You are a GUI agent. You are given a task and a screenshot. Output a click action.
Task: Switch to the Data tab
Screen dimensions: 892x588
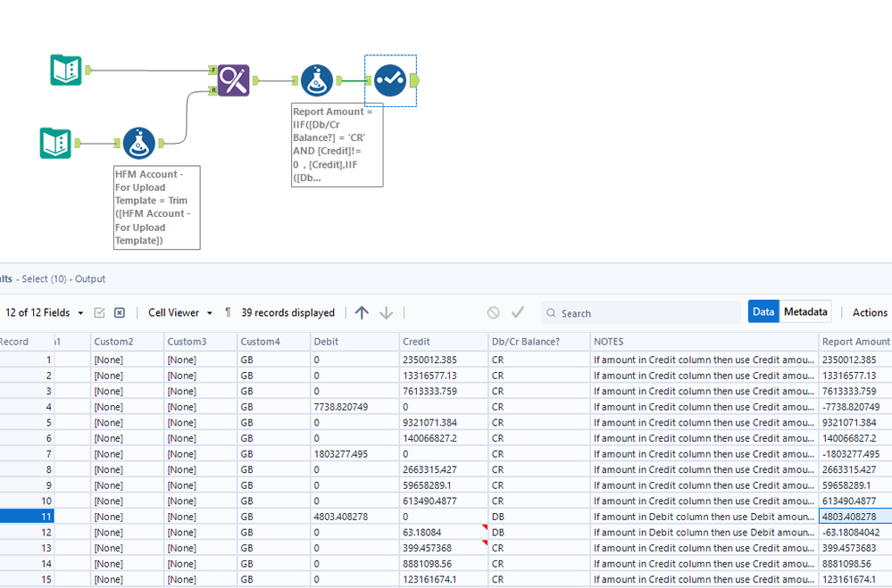763,311
